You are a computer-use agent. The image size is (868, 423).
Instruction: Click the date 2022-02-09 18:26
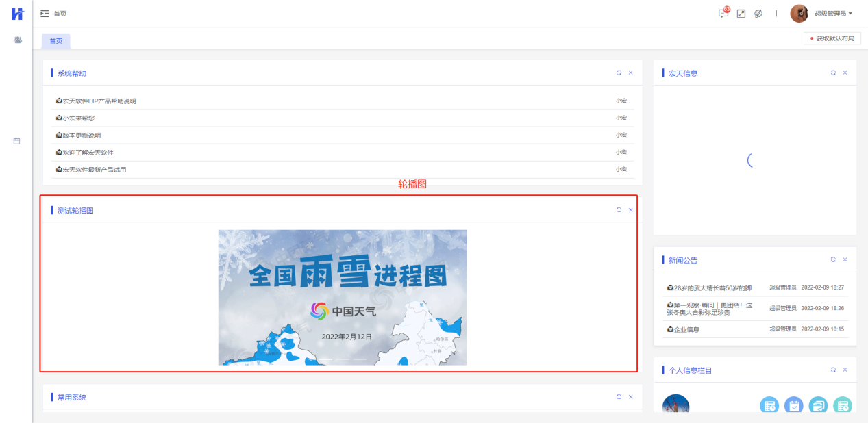(822, 309)
